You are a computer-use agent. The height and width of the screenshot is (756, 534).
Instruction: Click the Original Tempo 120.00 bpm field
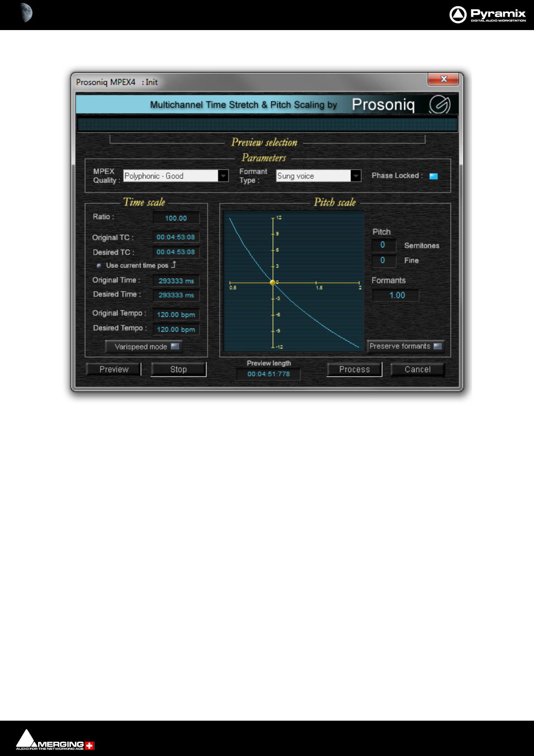[x=176, y=315]
